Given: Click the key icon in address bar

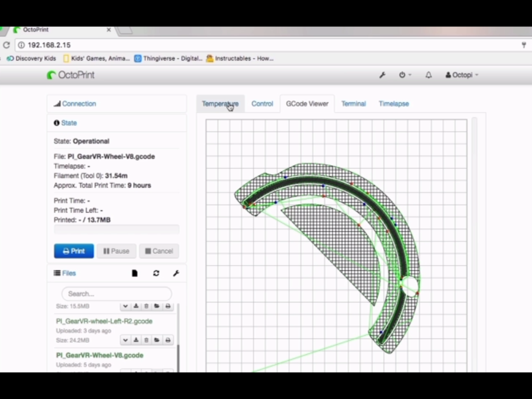Looking at the screenshot, I should tap(524, 45).
